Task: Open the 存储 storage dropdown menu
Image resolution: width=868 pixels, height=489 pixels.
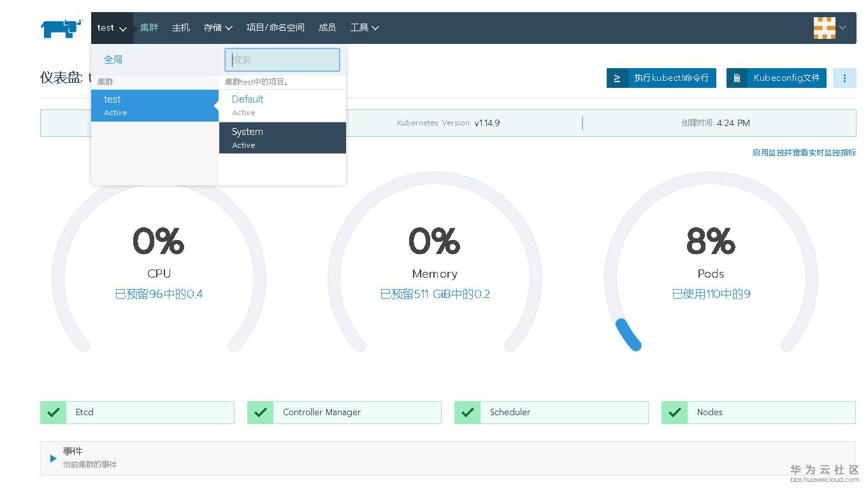Action: click(x=218, y=28)
